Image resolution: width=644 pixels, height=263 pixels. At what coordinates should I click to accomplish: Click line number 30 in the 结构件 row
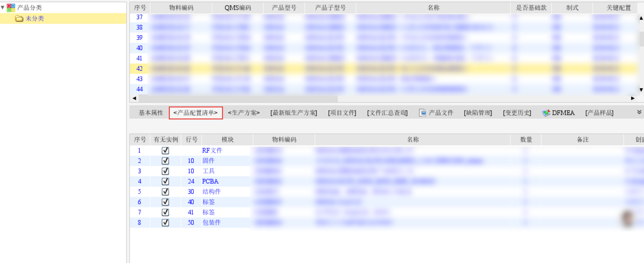tap(191, 192)
